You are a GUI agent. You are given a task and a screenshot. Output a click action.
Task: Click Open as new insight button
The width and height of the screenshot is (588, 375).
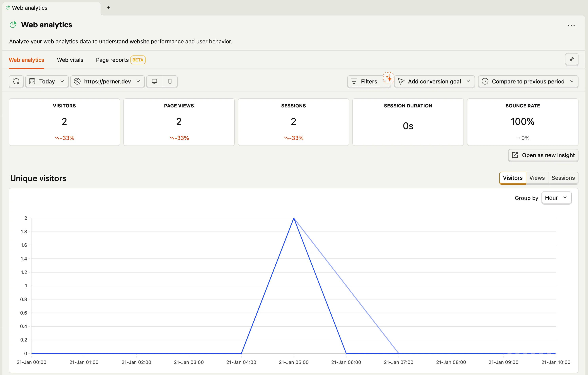point(543,155)
